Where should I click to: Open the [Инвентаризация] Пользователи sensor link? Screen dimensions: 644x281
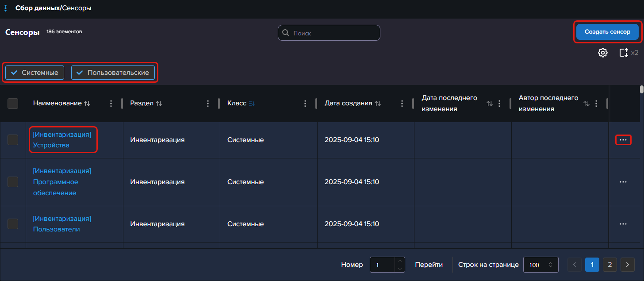[62, 224]
